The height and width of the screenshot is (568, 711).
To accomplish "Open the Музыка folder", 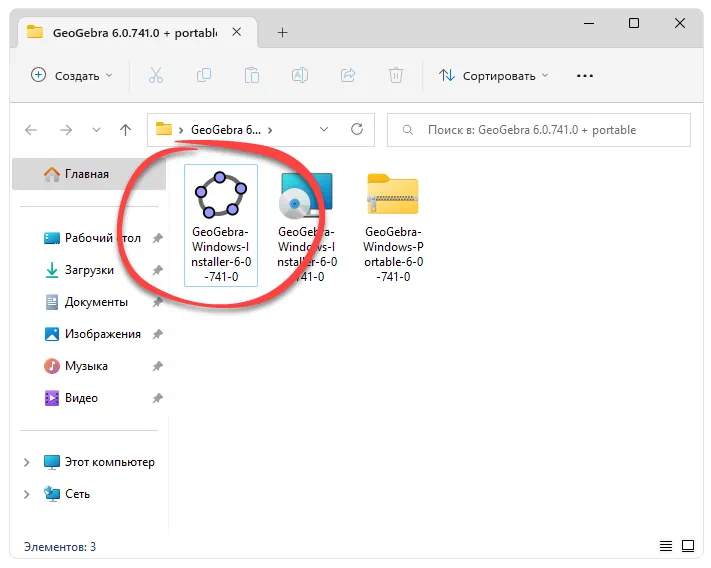I will tap(76, 366).
